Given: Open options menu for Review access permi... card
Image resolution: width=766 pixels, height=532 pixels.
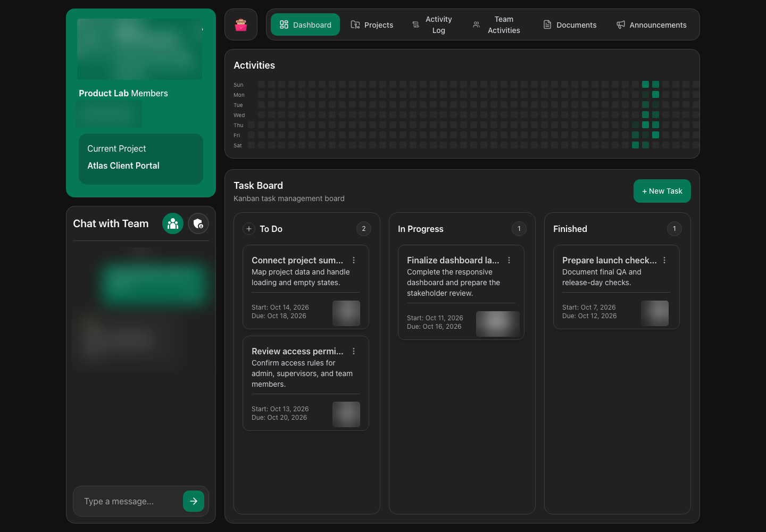Looking at the screenshot, I should pyautogui.click(x=354, y=351).
